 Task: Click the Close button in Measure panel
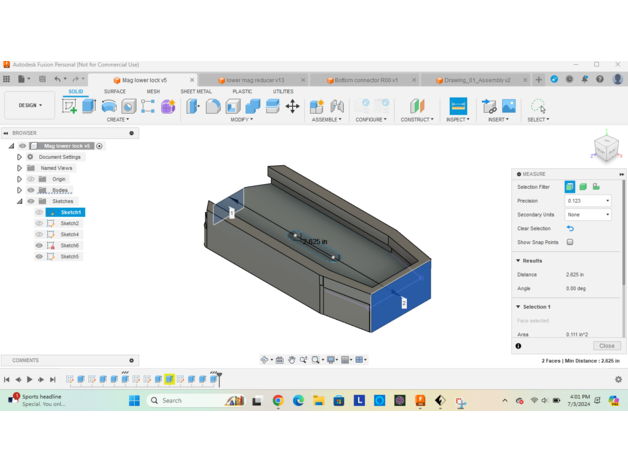click(x=606, y=346)
